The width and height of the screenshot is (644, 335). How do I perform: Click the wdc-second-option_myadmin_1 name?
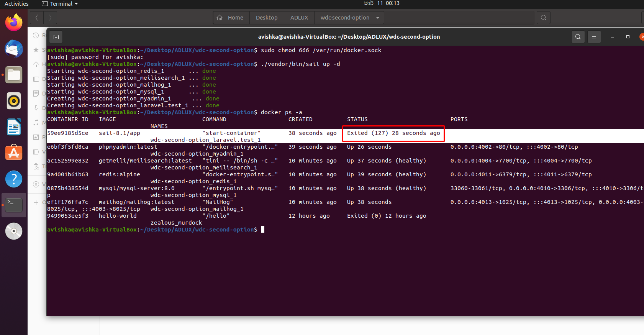point(197,154)
